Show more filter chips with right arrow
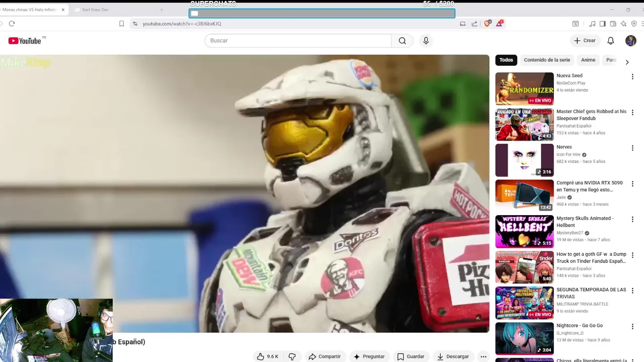Viewport: 644px width, 362px height. [x=627, y=62]
